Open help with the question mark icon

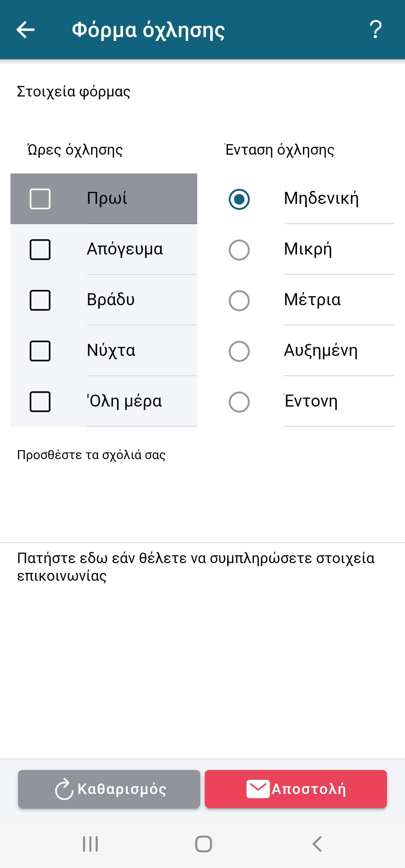click(x=375, y=30)
